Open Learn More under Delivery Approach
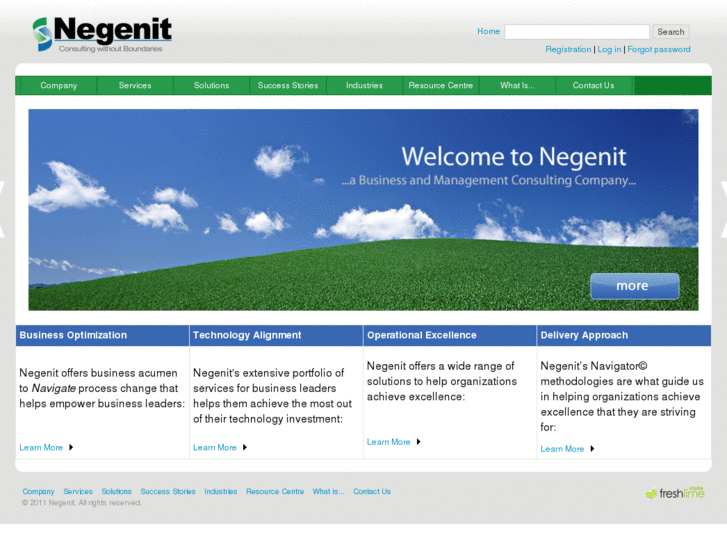 click(x=562, y=449)
